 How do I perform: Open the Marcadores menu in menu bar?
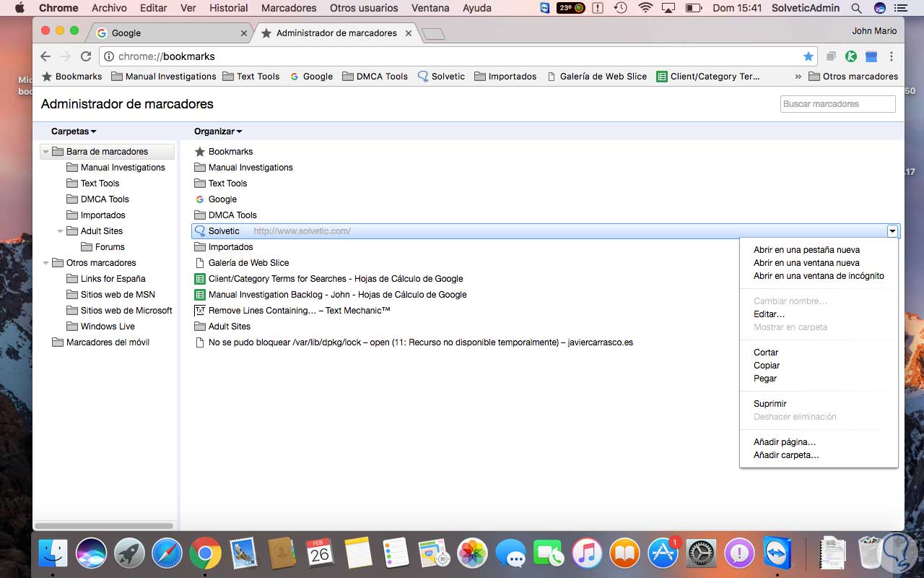289,8
